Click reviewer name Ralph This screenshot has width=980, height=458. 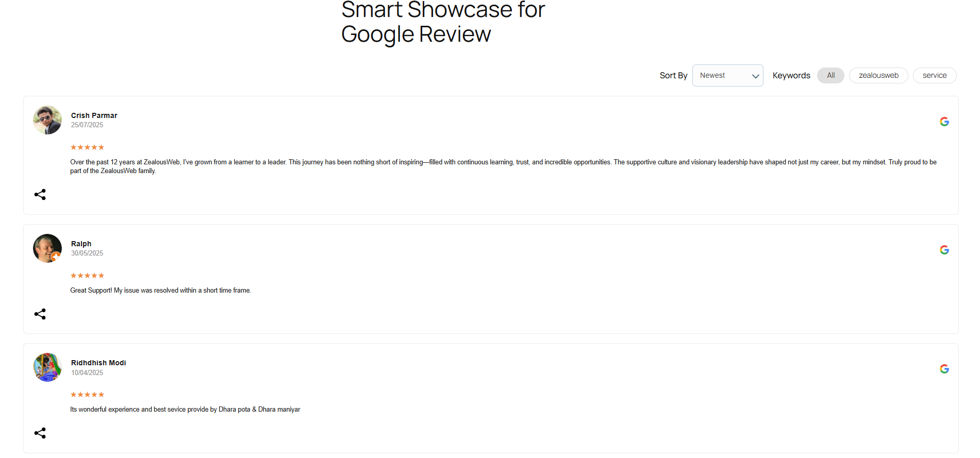(x=81, y=244)
